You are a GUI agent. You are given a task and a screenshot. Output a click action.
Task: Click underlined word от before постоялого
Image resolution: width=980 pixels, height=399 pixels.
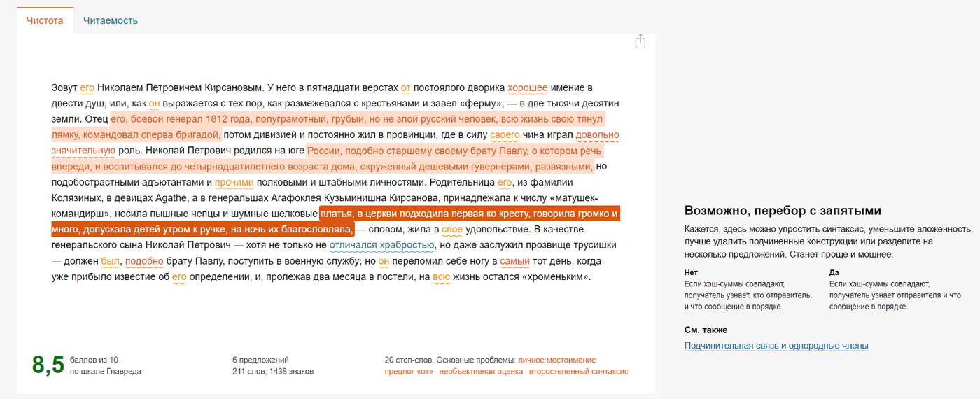(406, 87)
